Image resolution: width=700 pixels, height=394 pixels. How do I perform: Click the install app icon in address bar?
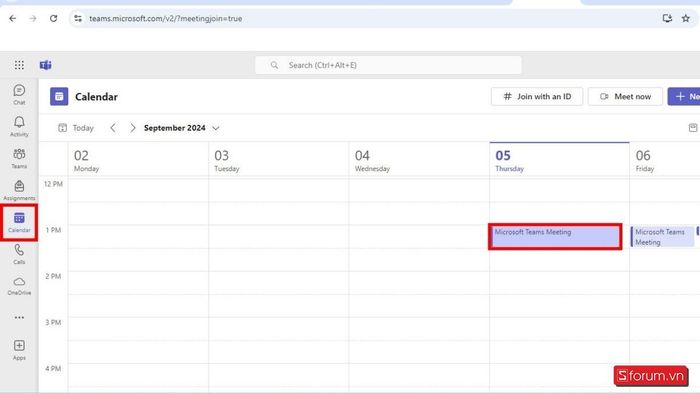click(667, 18)
